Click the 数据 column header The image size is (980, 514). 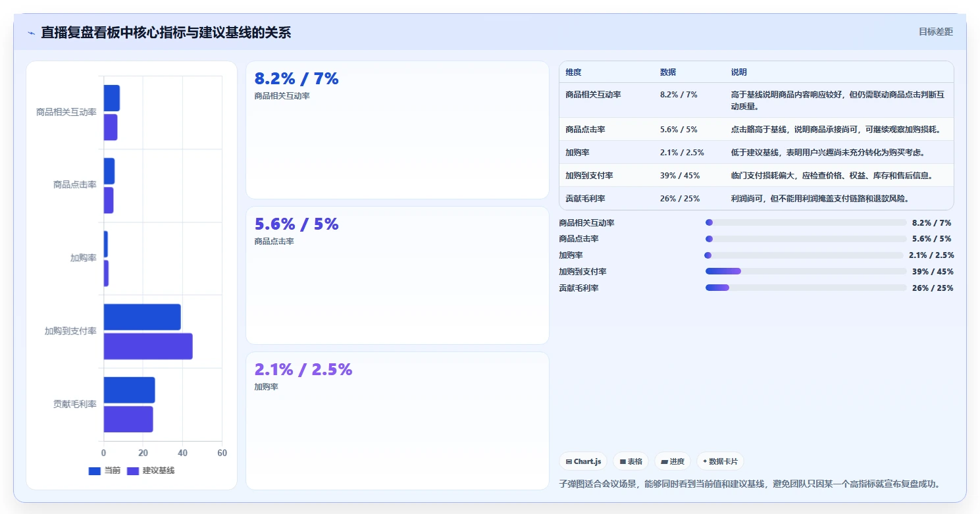pyautogui.click(x=668, y=72)
